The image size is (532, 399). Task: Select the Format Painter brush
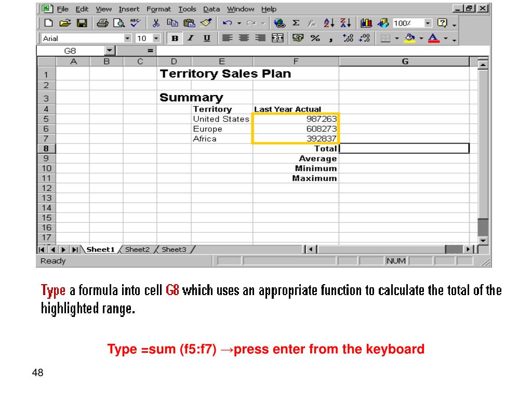pos(206,23)
